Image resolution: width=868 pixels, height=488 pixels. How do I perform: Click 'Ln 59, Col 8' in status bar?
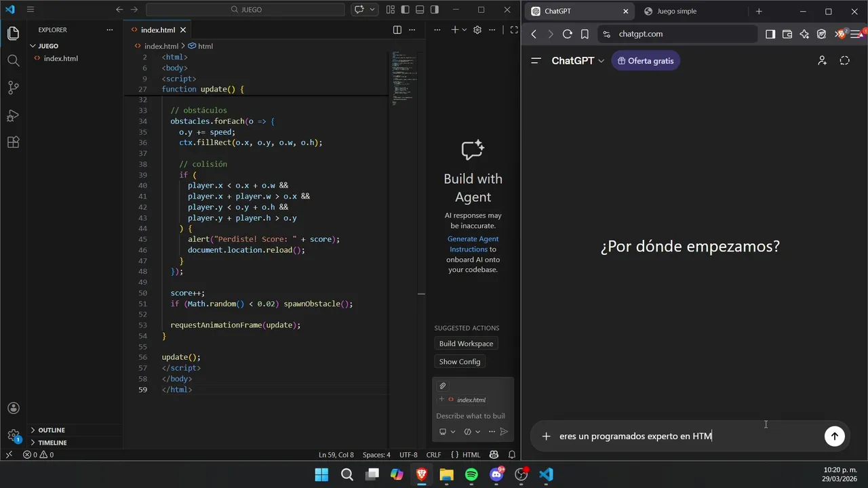[x=336, y=455]
